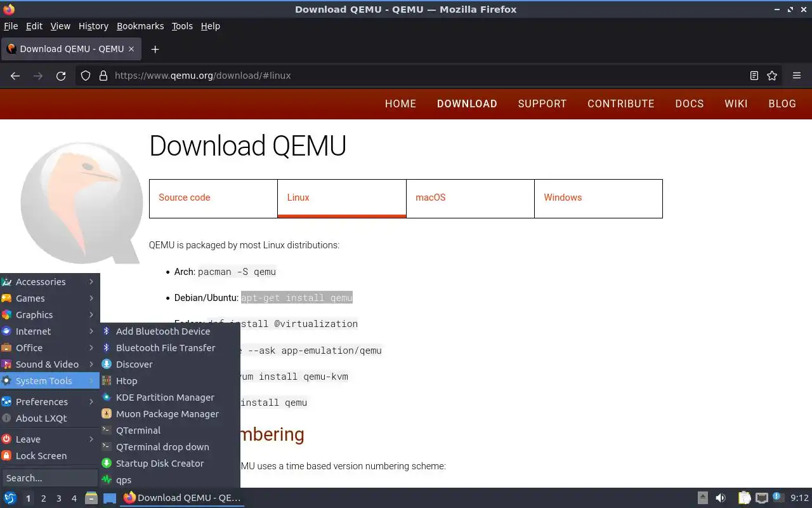Click the removable media eject tray icon
Screen dimensions: 812x508
click(x=703, y=498)
